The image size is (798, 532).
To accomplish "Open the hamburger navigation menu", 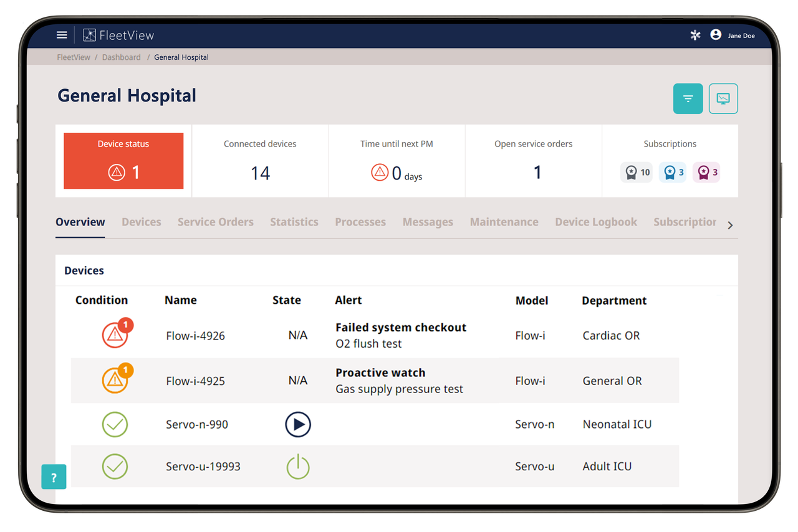I will 62,35.
